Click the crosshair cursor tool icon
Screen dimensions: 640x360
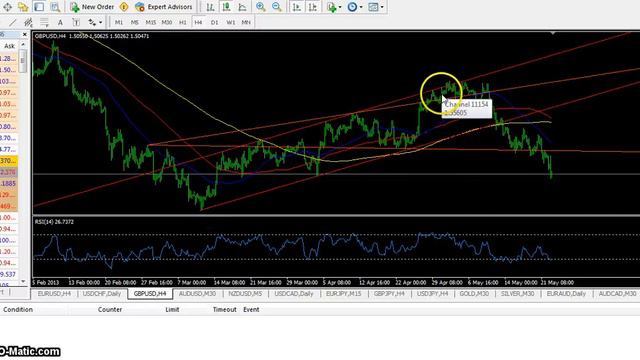(x=7, y=7)
